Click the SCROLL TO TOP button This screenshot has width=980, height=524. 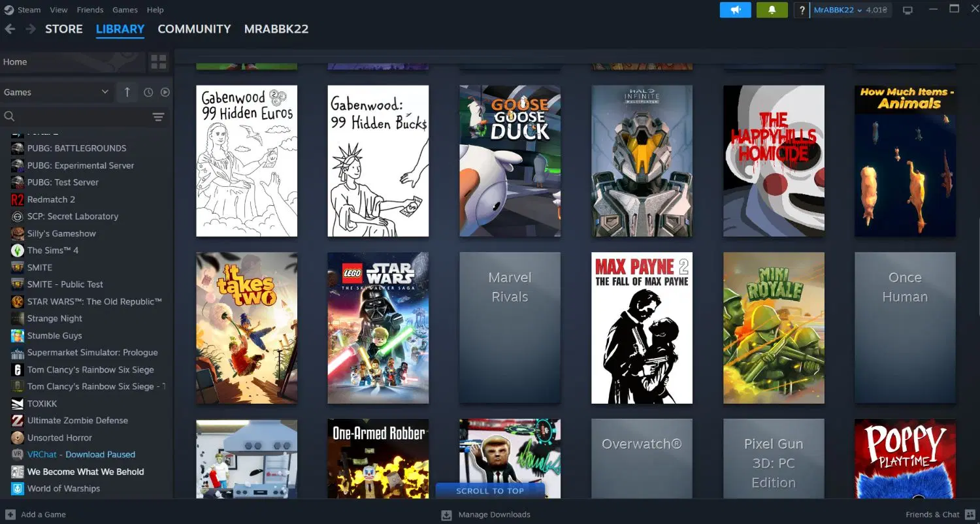tap(490, 491)
